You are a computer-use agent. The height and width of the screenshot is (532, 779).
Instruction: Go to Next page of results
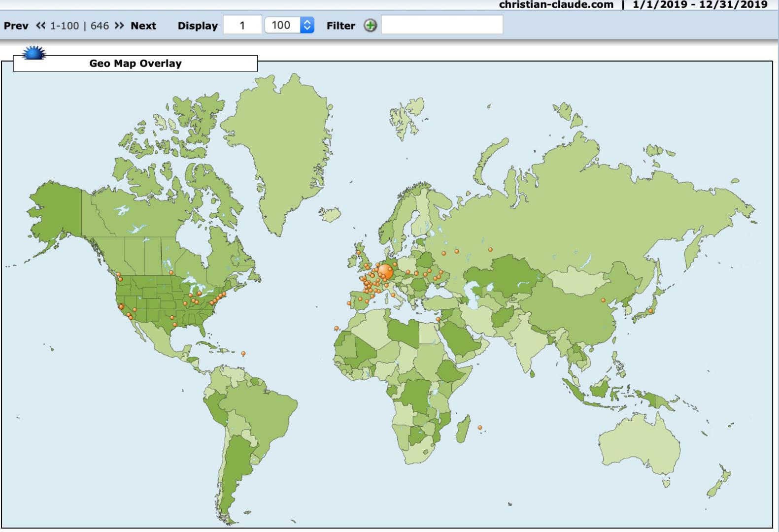[143, 26]
